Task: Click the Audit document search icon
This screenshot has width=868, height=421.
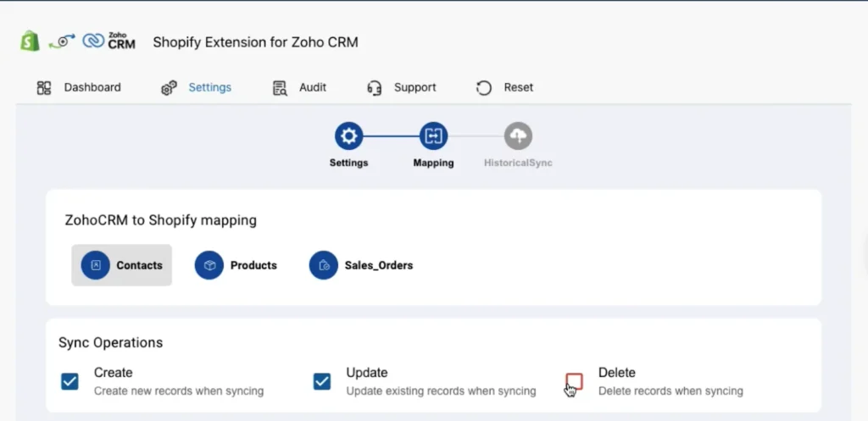Action: (280, 88)
